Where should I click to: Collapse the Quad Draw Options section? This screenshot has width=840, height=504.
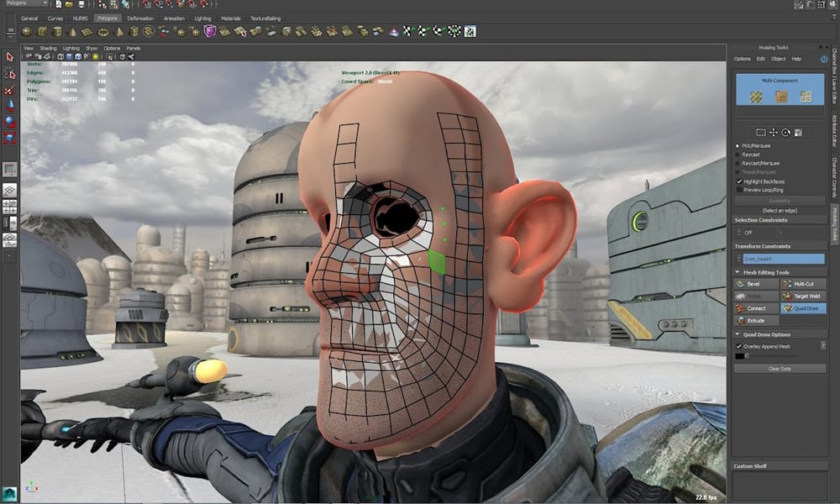click(x=738, y=335)
